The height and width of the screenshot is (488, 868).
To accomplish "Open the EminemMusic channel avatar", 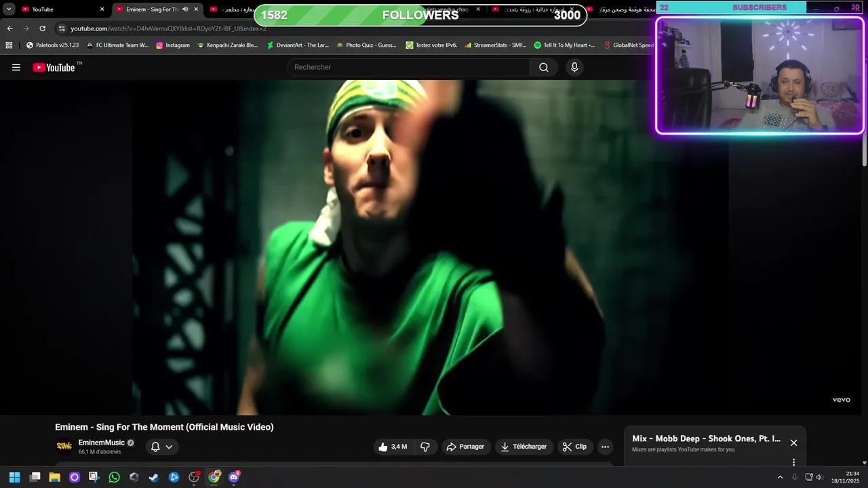I will (x=64, y=446).
